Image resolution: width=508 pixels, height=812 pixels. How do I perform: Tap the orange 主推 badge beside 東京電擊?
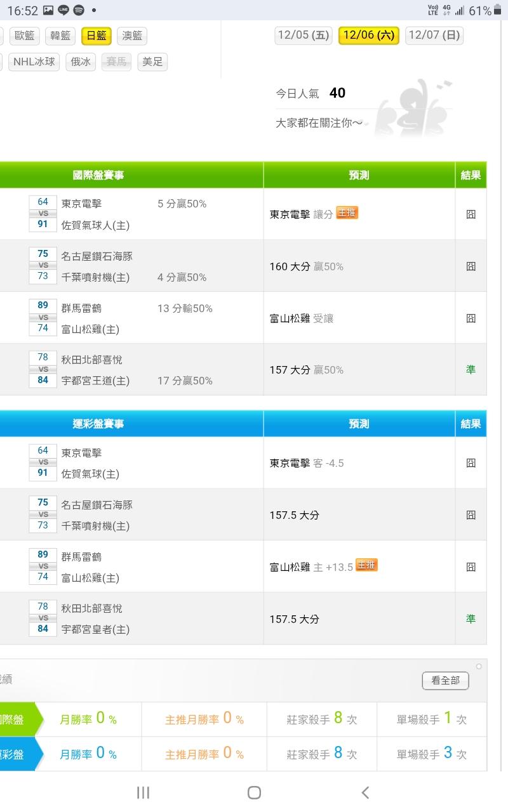[x=347, y=213]
